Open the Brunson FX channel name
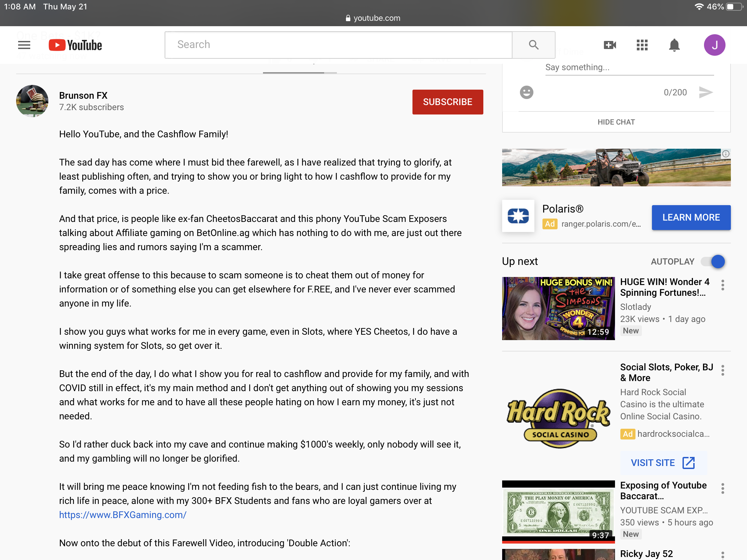Screen dimensions: 747x560 pyautogui.click(x=83, y=96)
